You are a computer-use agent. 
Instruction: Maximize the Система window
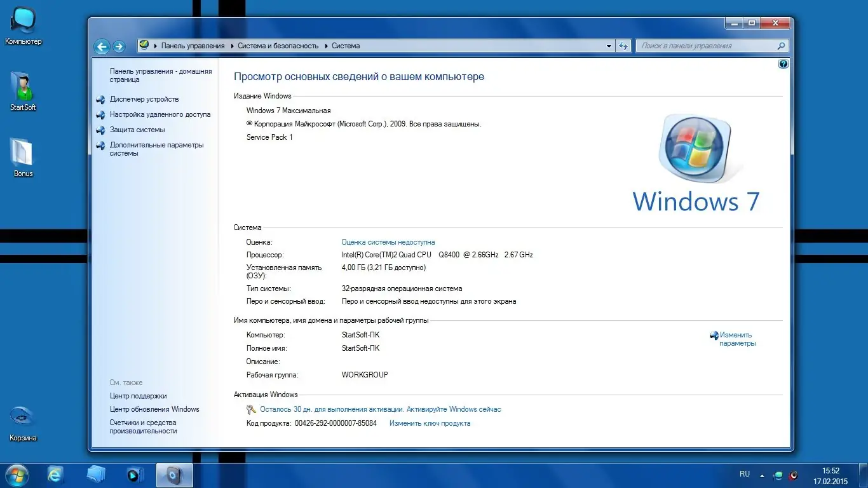tap(751, 23)
